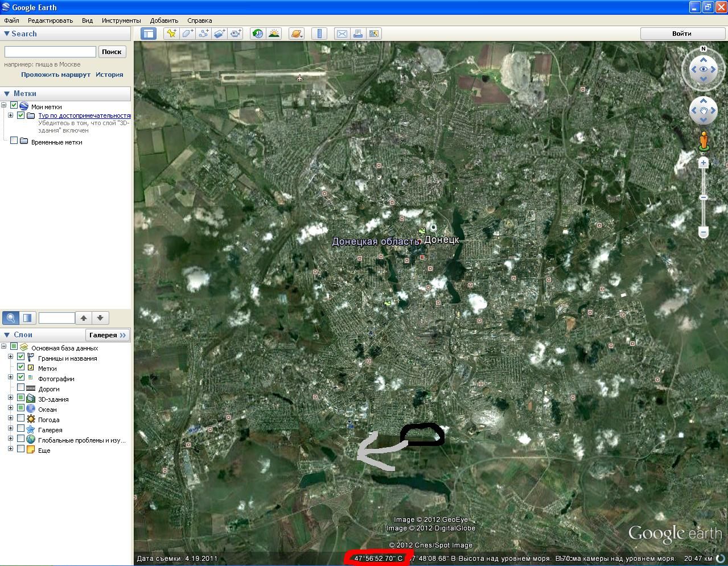
Task: Click the Street View pegman icon
Action: pyautogui.click(x=704, y=141)
